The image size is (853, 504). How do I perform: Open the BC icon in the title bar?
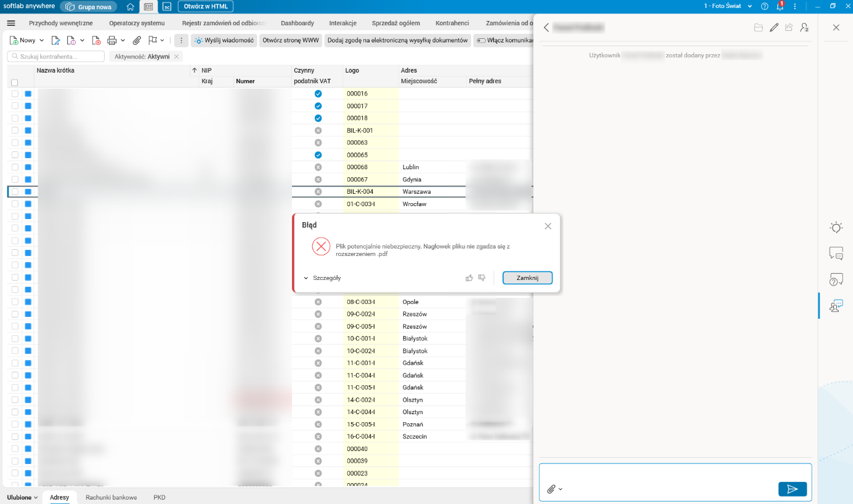pos(167,7)
